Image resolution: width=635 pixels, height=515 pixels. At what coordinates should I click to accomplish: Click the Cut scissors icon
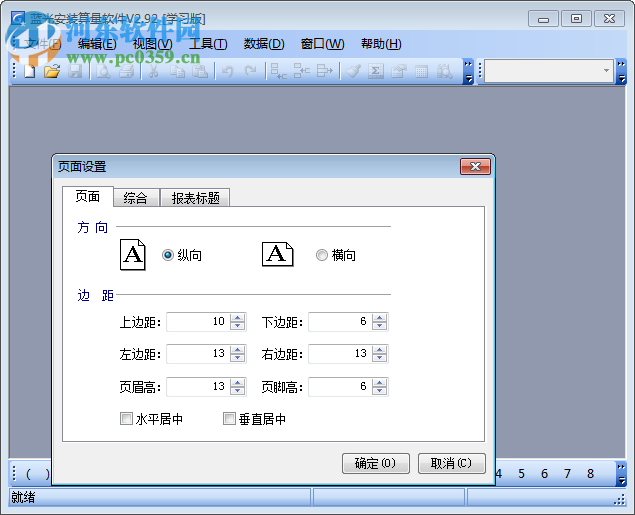(153, 72)
